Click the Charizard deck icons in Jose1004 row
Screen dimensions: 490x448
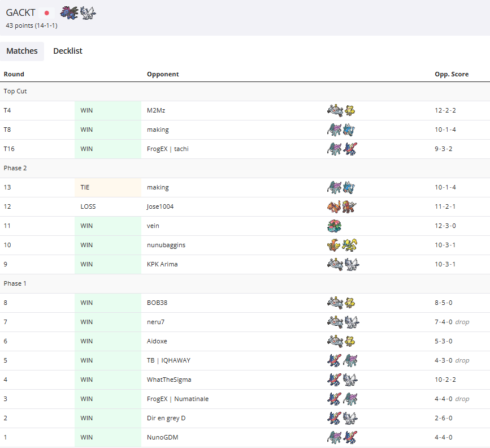[341, 206]
